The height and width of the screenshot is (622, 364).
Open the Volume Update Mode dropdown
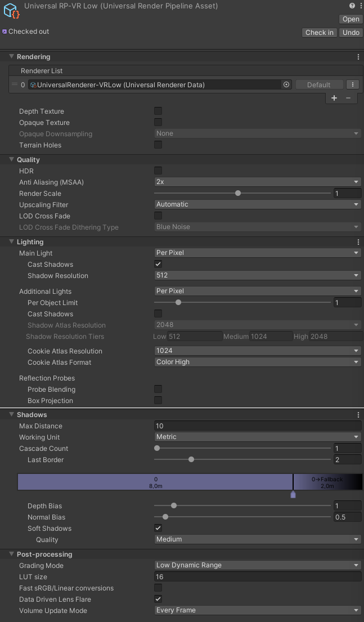point(257,610)
